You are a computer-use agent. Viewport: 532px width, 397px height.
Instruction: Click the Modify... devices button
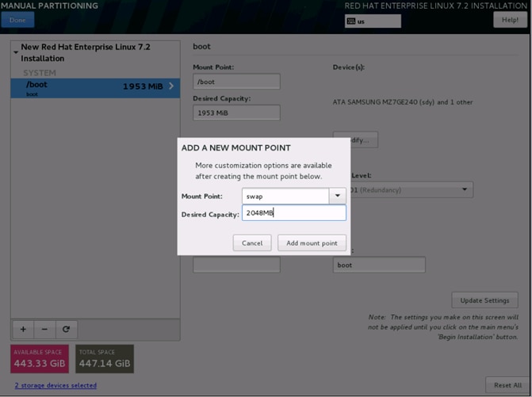[364, 139]
